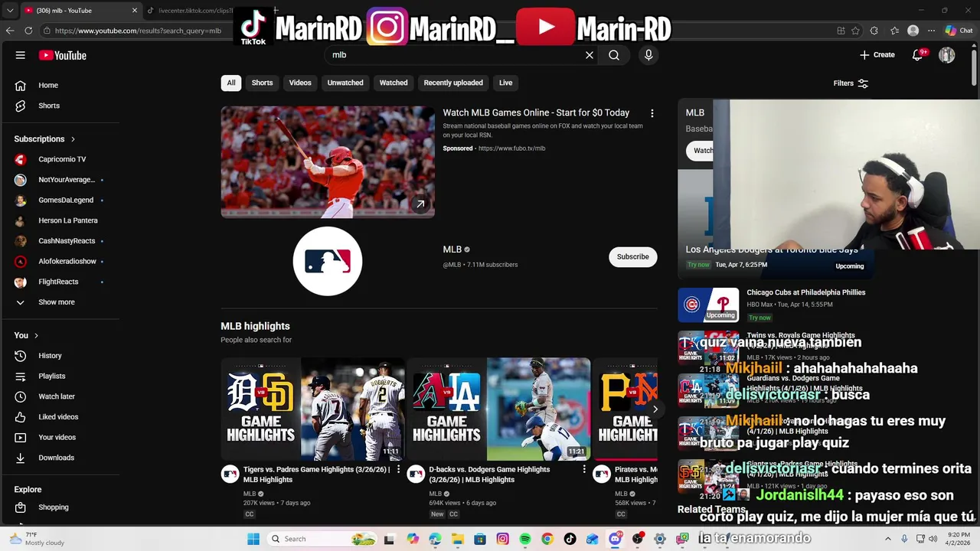Screen dimensions: 980x551
Task: Open Copilot Chat in the browser
Action: pyautogui.click(x=959, y=31)
